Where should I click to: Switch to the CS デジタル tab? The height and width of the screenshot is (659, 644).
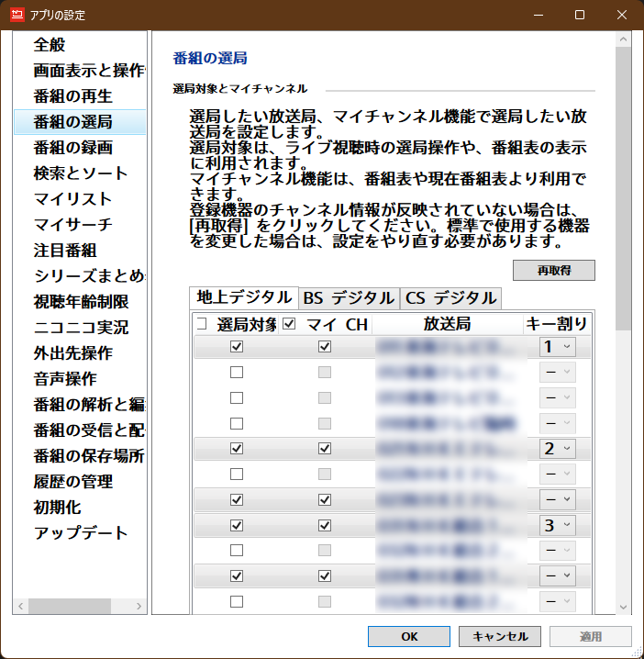[x=451, y=297]
